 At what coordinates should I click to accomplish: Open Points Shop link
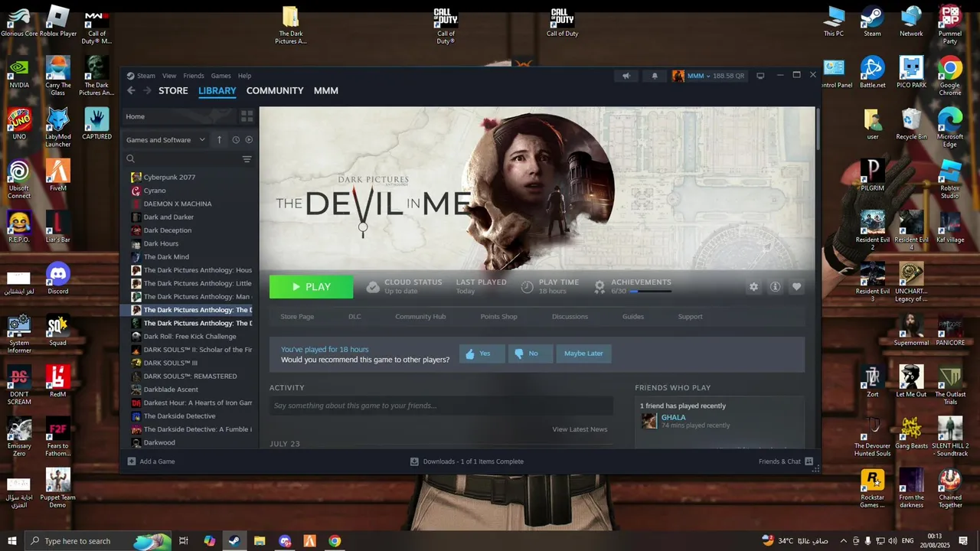498,317
